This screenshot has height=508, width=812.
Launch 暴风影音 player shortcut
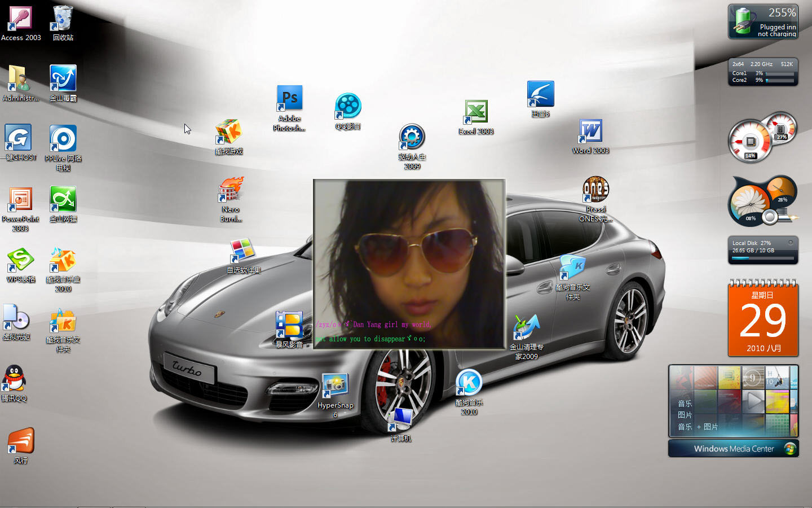tap(289, 330)
